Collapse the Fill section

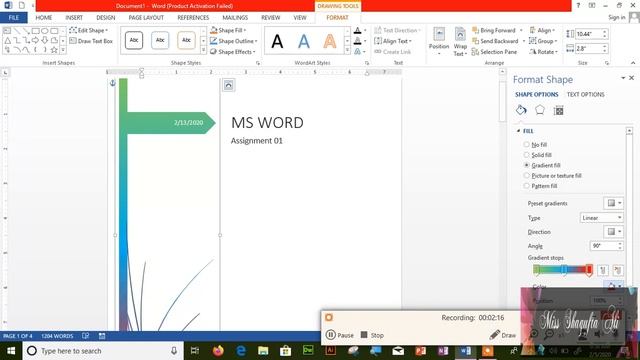518,131
